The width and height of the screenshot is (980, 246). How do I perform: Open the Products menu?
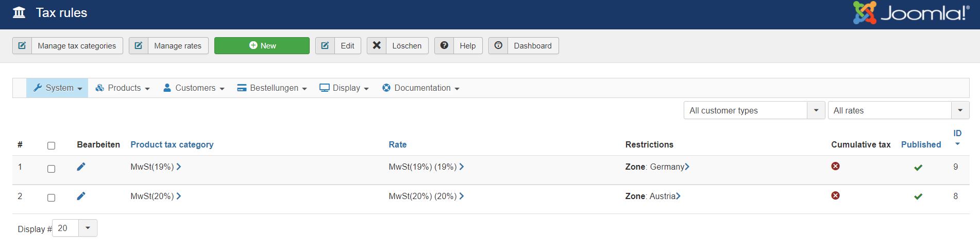pyautogui.click(x=123, y=88)
